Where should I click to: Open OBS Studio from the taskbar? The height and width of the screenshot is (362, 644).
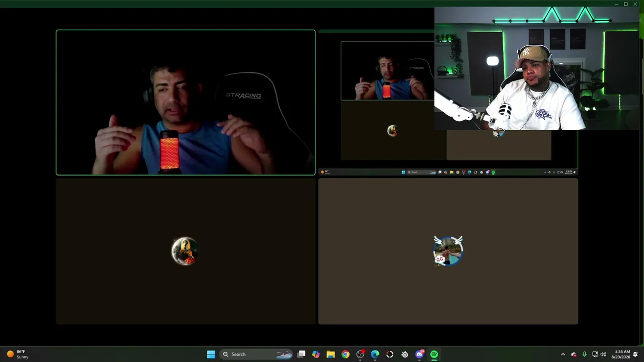pos(360,354)
